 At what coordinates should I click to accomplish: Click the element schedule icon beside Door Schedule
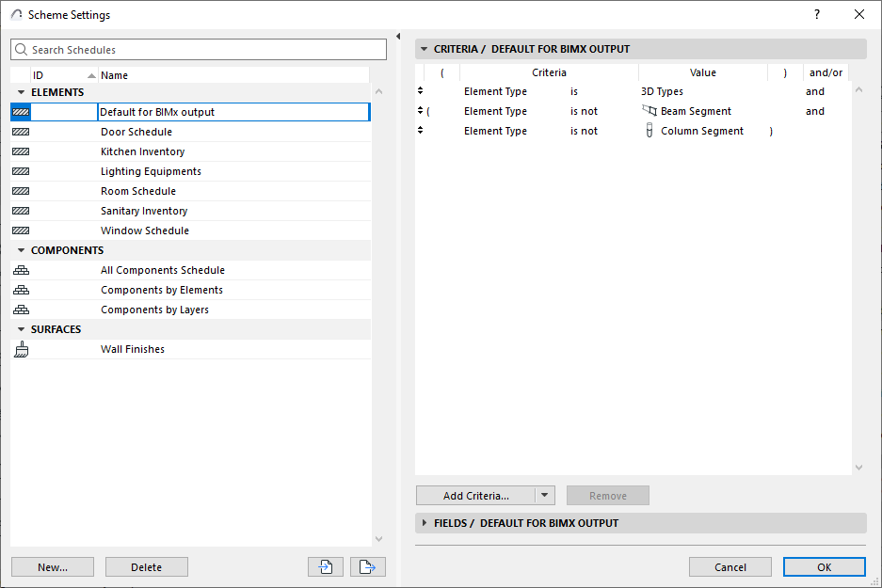coord(21,132)
